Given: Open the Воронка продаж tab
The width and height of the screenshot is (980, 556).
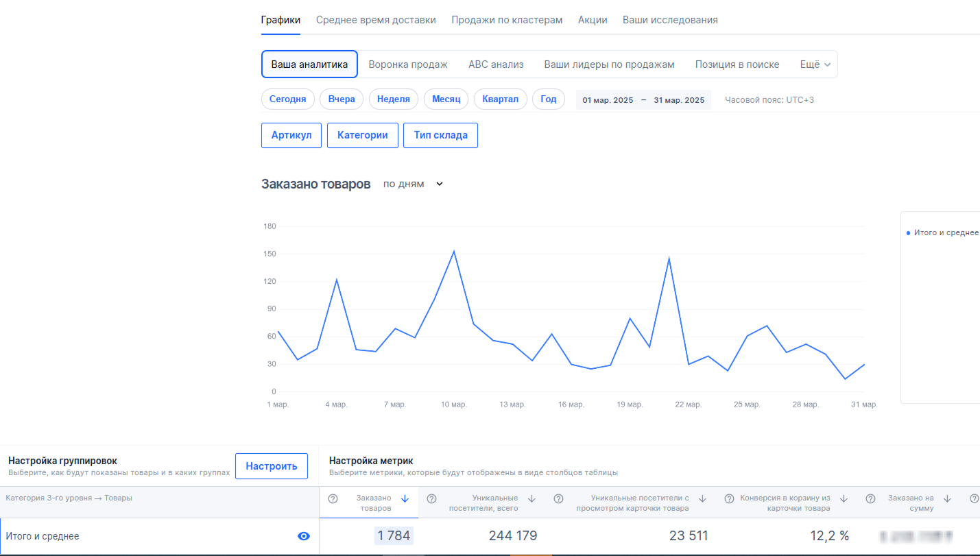Looking at the screenshot, I should 408,64.
